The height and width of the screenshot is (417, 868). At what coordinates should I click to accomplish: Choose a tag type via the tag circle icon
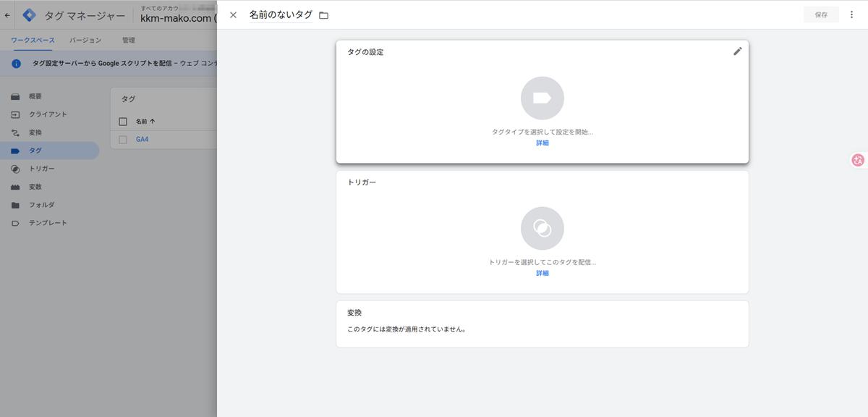pyautogui.click(x=542, y=98)
